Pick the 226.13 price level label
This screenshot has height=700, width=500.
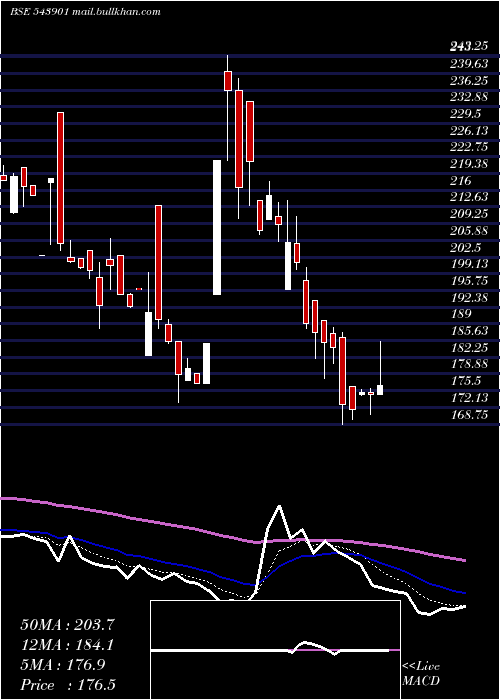coord(469,130)
